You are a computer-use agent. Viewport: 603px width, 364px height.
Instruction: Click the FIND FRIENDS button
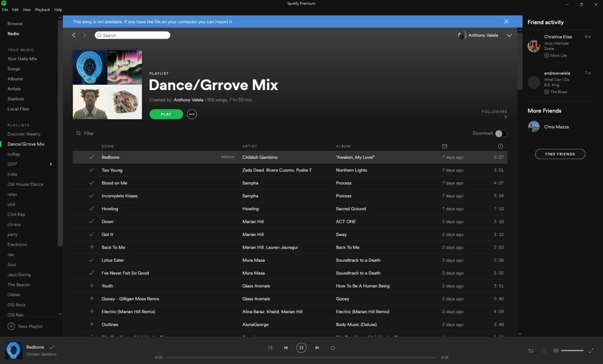pos(560,154)
